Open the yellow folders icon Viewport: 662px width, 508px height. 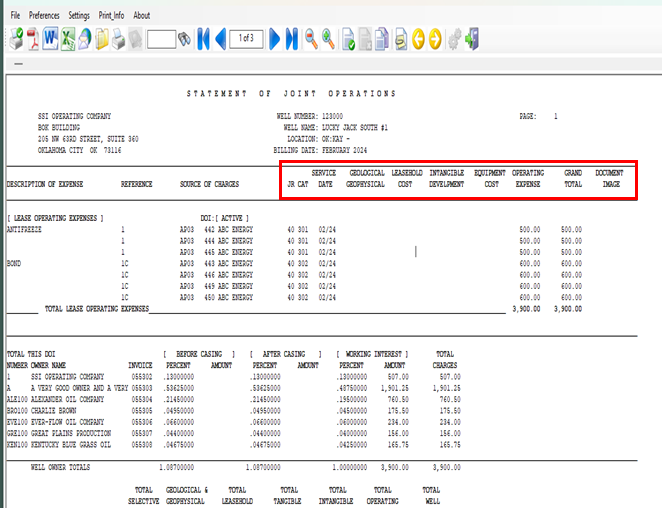102,39
